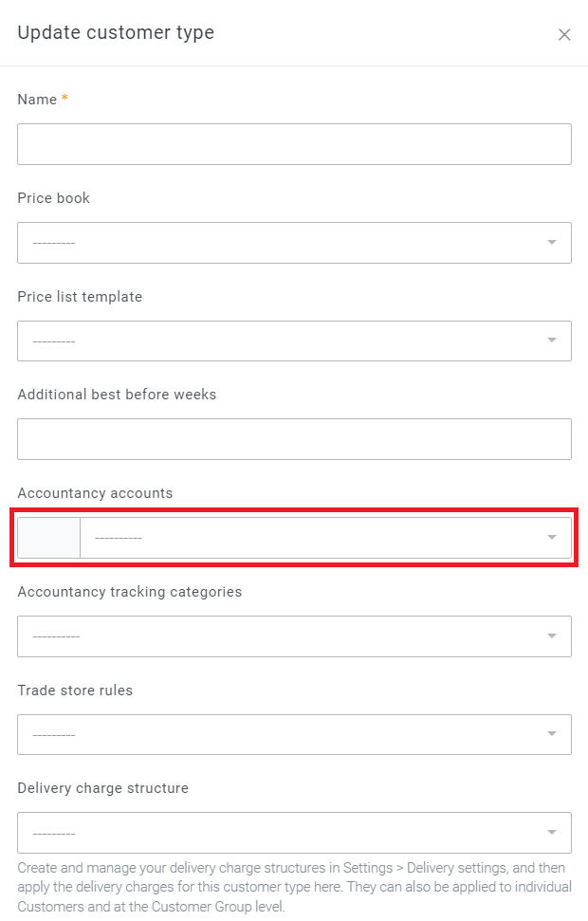Click the Trade store rules label
Viewport: 588px width, 921px height.
coord(75,691)
